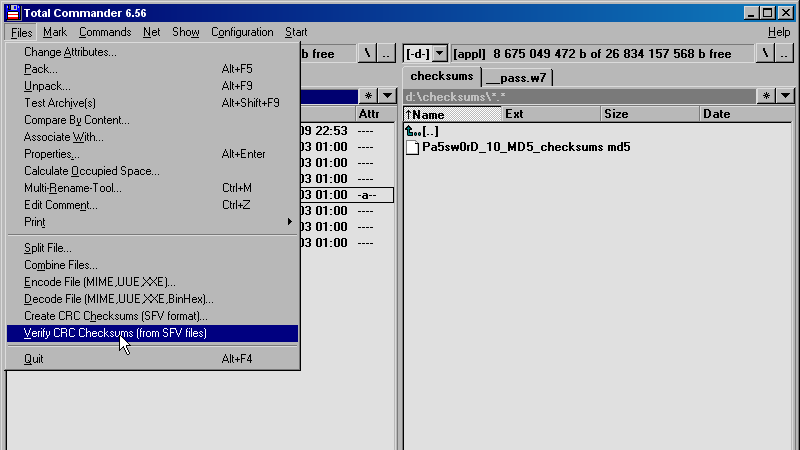
Task: Select Pack... menu entry
Action: pyautogui.click(x=153, y=69)
